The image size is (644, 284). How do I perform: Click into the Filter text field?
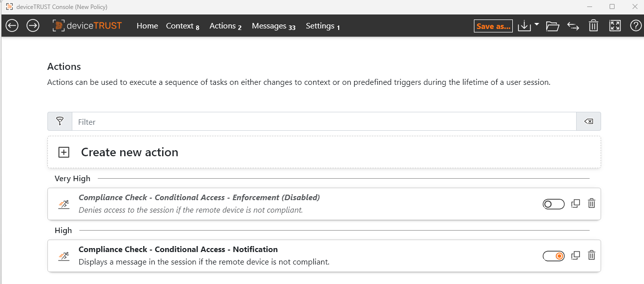(324, 121)
